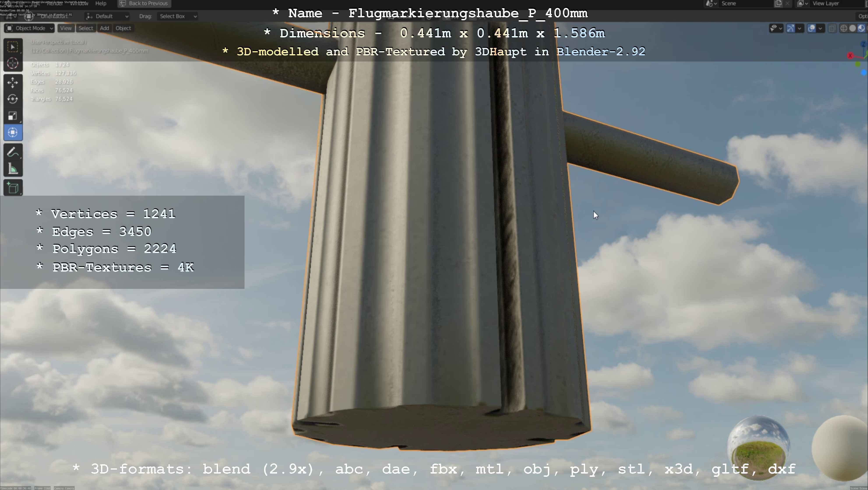Click the Annotate pencil tool
Image resolution: width=868 pixels, height=490 pixels.
point(13,152)
